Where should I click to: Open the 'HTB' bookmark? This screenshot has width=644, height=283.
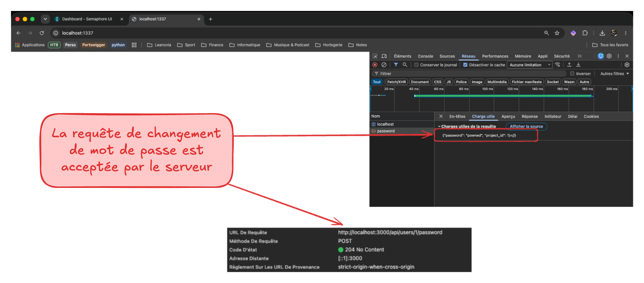point(54,45)
